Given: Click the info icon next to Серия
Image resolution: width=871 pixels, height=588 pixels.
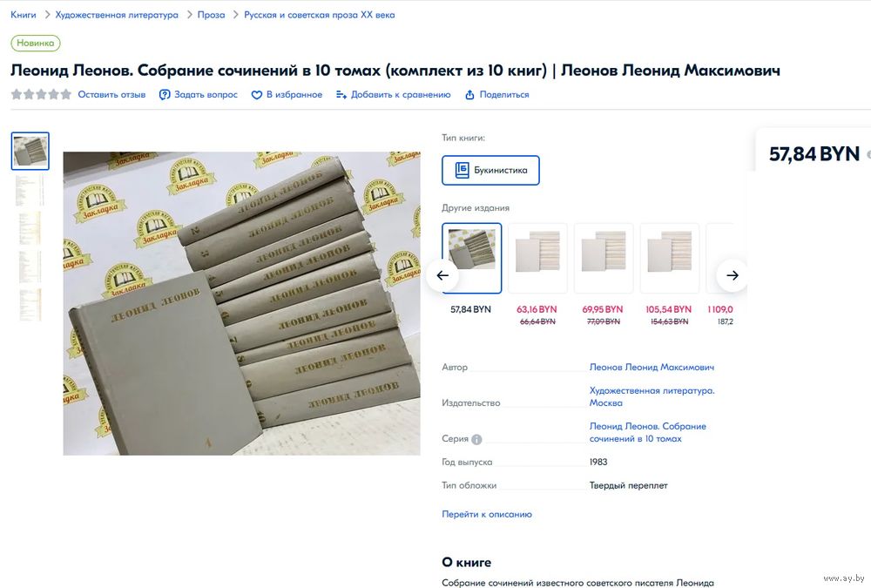Looking at the screenshot, I should click(x=476, y=440).
